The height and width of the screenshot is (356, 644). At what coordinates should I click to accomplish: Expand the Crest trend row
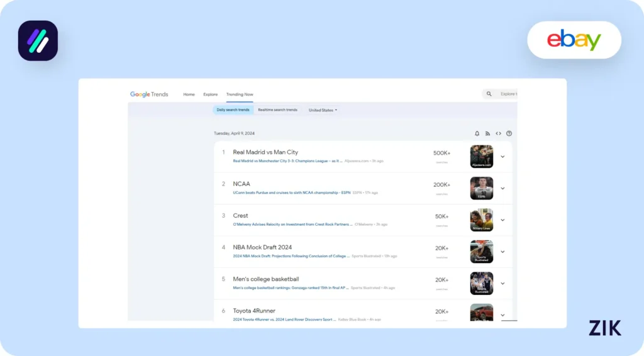502,220
